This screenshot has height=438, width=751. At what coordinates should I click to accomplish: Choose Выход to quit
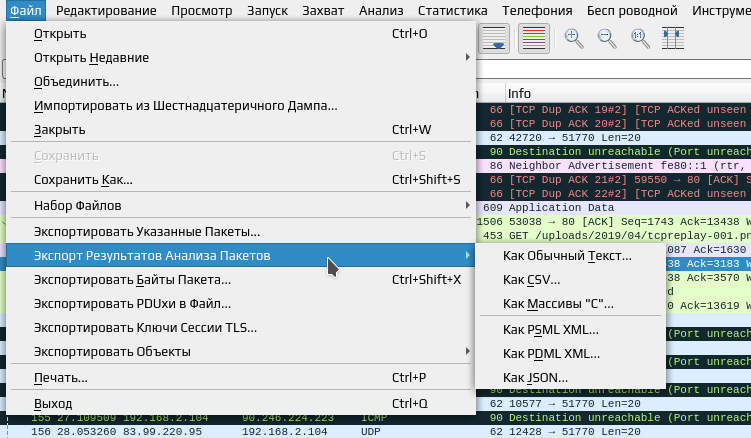(241, 403)
